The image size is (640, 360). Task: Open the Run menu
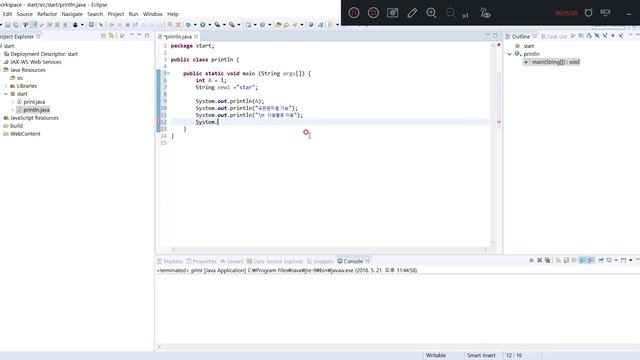pyautogui.click(x=133, y=14)
